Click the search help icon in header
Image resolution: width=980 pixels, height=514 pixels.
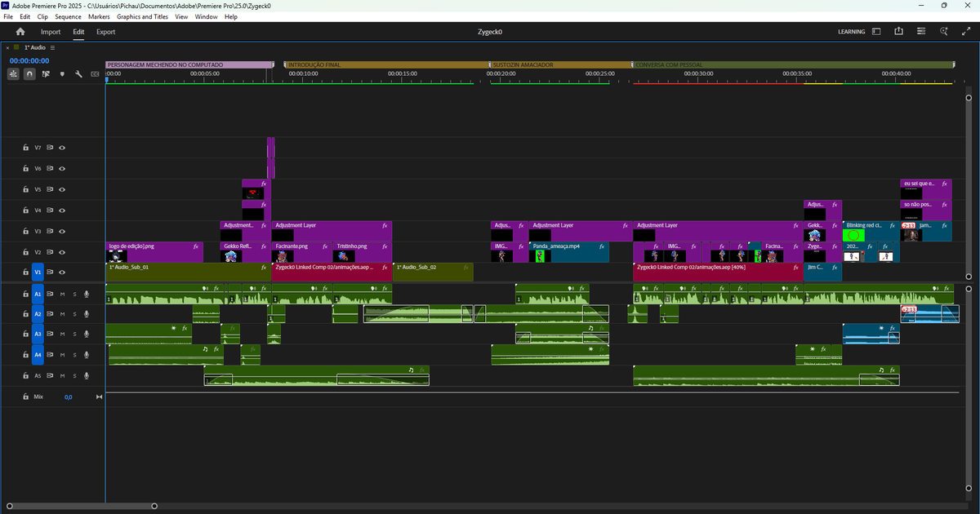tap(944, 32)
